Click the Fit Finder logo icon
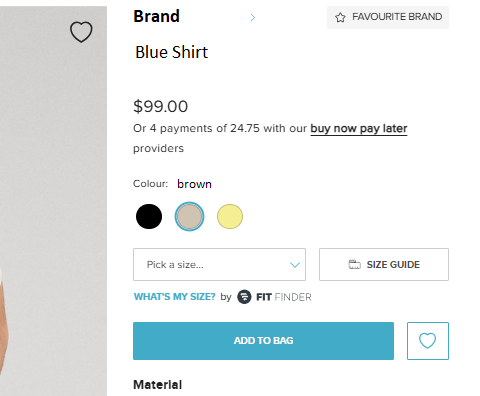Screen dimensions: 480x396 [x=244, y=297]
